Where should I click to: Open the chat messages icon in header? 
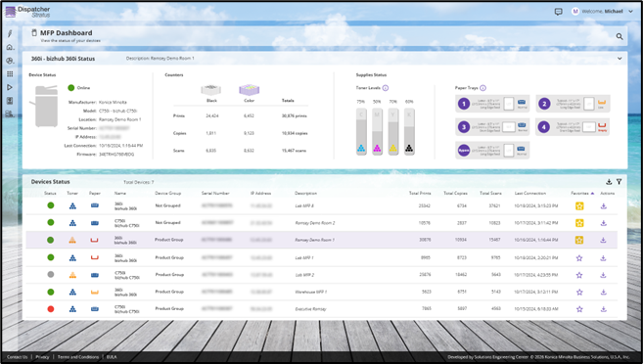pyautogui.click(x=558, y=12)
